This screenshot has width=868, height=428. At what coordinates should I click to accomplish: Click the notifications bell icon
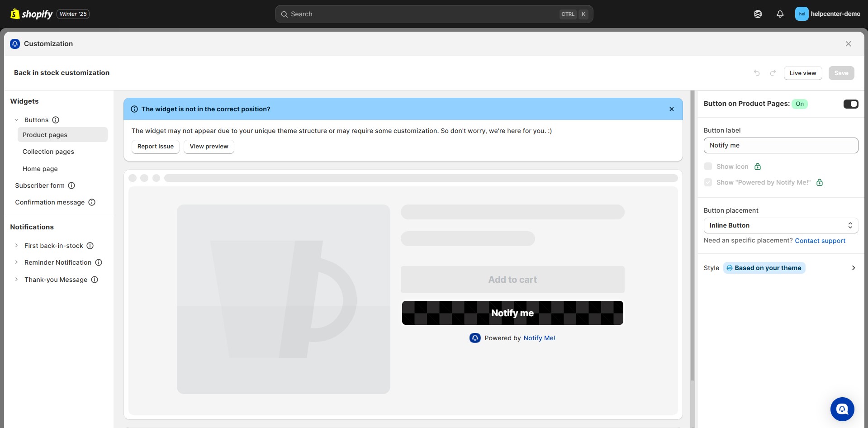[780, 14]
